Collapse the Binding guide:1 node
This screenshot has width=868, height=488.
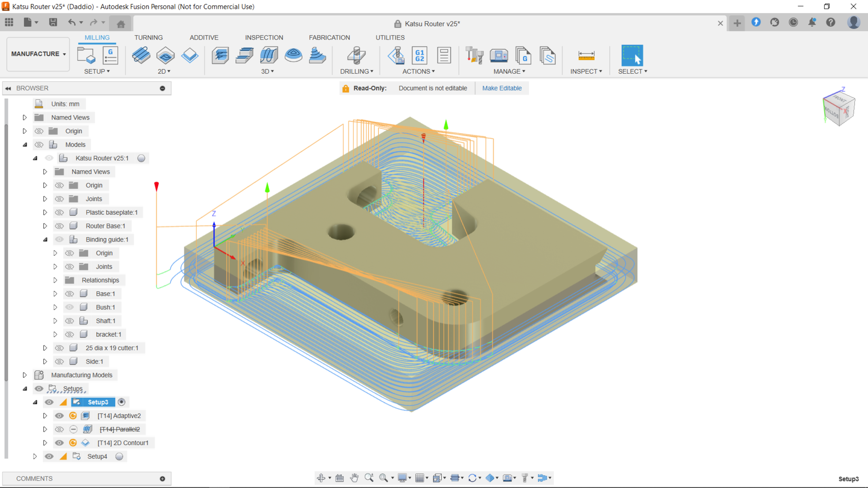pos(45,240)
